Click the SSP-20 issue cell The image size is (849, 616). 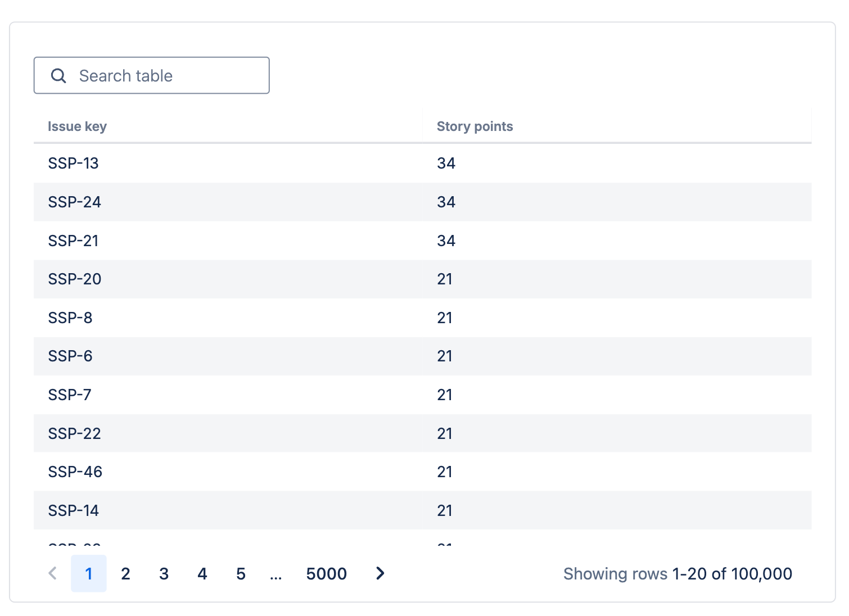tap(74, 279)
